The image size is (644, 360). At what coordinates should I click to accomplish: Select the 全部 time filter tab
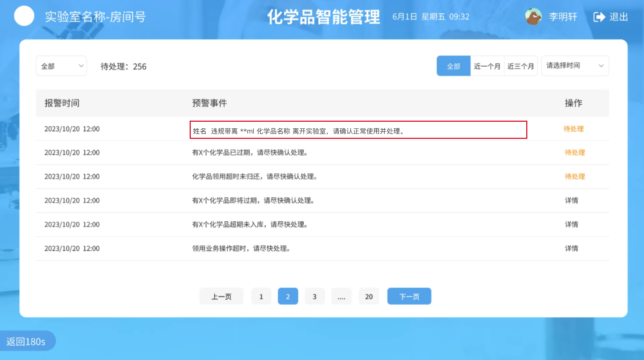[453, 66]
